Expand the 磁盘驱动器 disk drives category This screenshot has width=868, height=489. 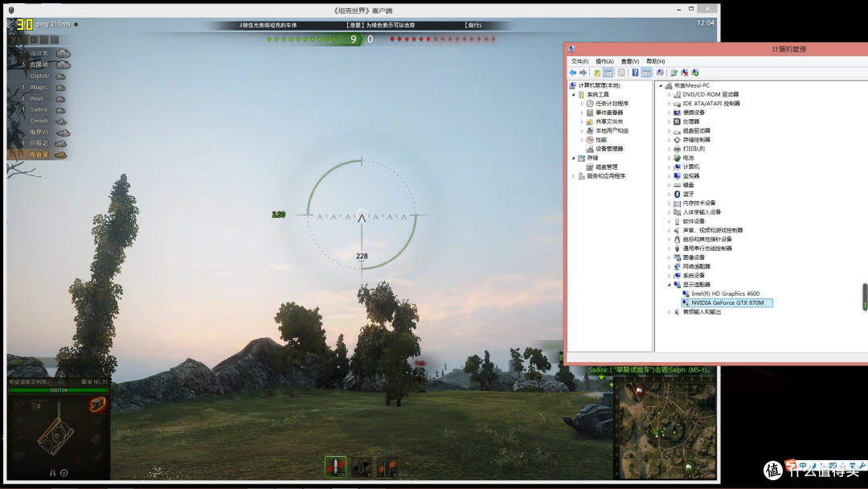pyautogui.click(x=669, y=131)
